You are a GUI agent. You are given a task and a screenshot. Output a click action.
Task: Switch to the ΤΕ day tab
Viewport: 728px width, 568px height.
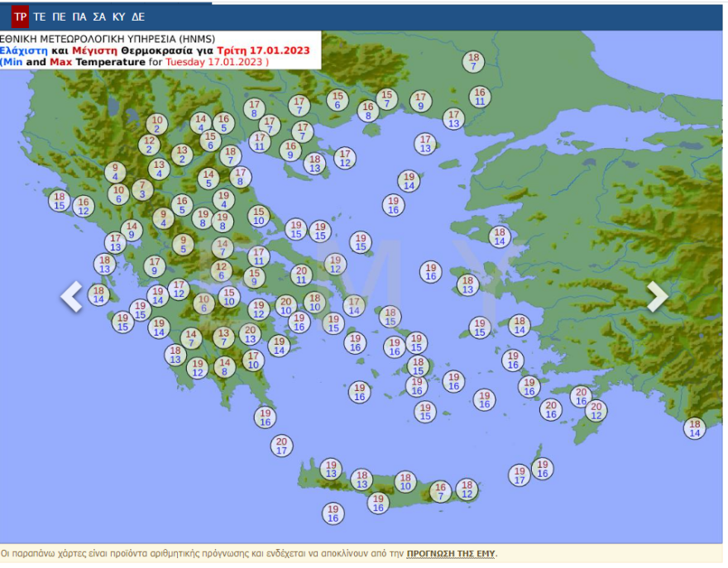40,17
